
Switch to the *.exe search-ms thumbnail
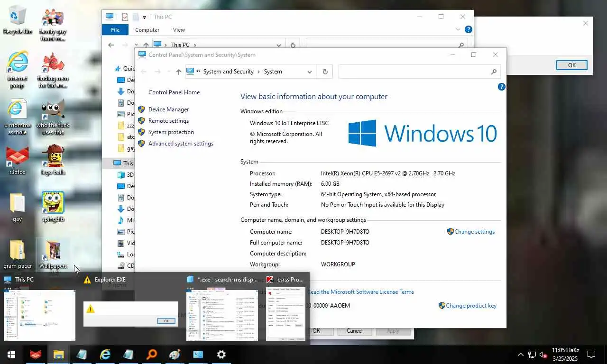[222, 308]
